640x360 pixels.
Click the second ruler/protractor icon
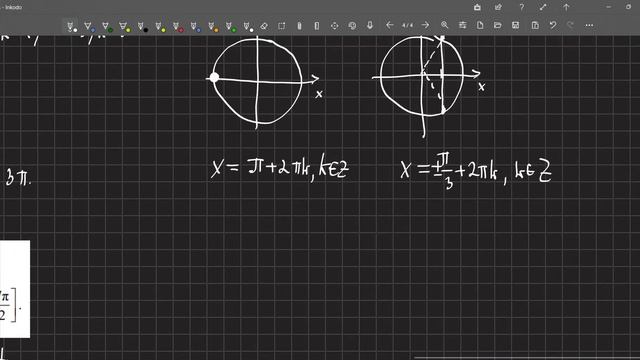(x=317, y=26)
